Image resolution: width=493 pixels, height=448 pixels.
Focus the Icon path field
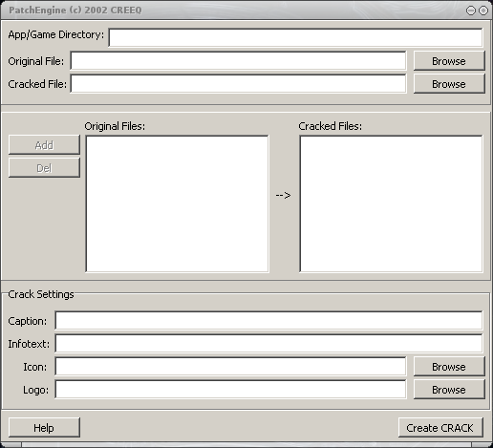pyautogui.click(x=230, y=366)
